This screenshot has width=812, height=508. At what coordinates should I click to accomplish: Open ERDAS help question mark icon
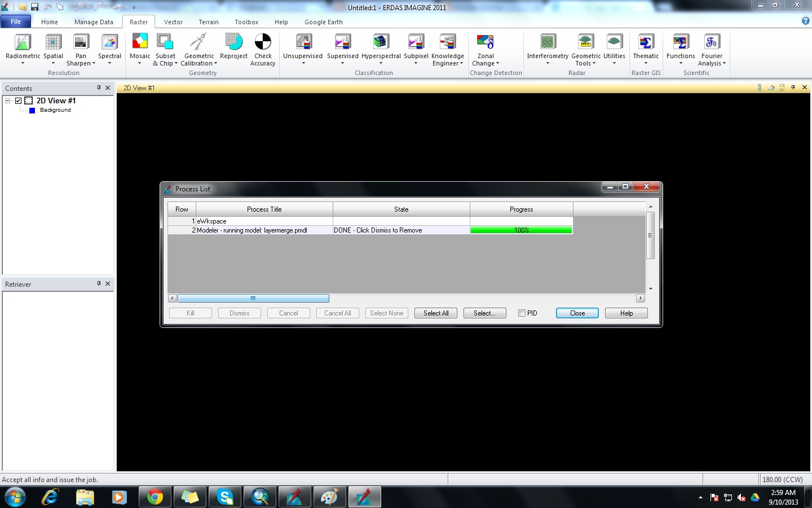coord(805,21)
